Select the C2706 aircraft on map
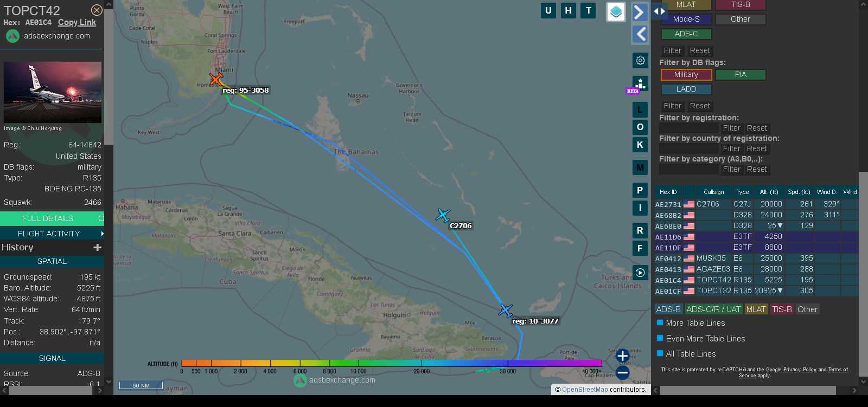This screenshot has height=407, width=868. point(443,215)
